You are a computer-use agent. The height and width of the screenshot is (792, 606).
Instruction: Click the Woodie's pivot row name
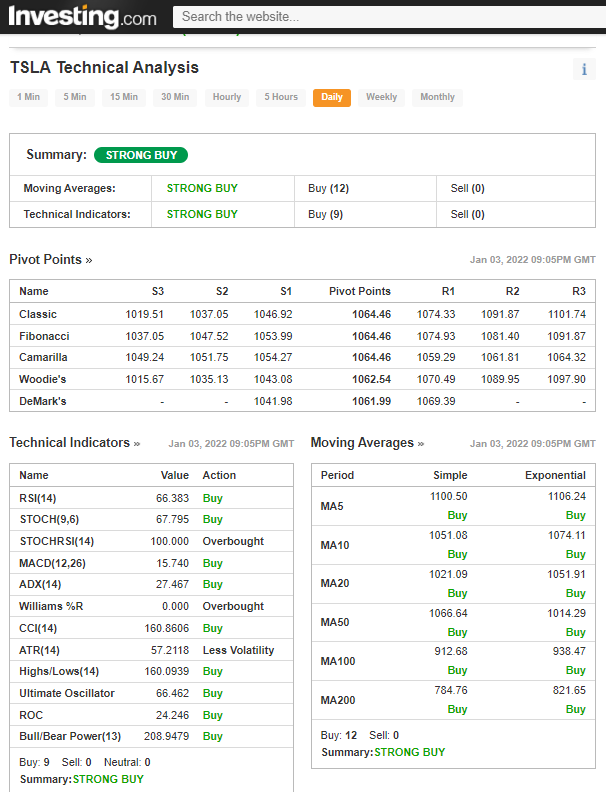(42, 379)
